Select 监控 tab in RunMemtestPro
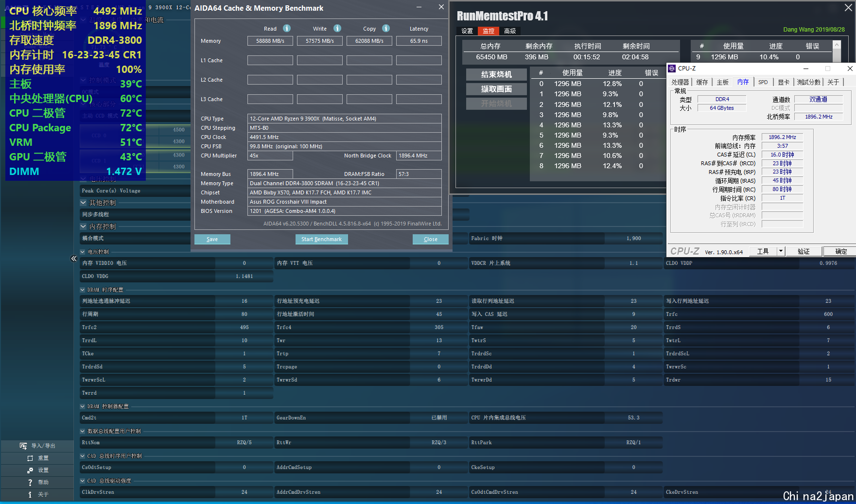 [489, 31]
